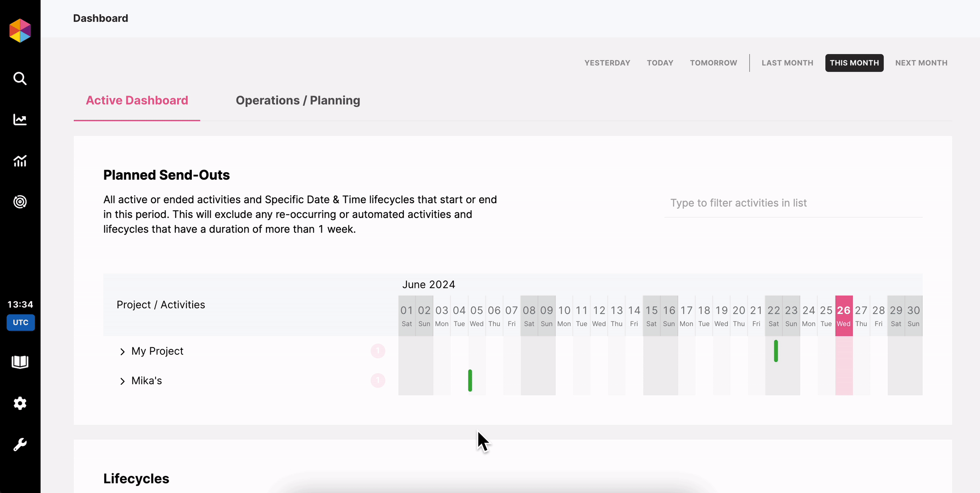Click Mika's green activity bar on June 5
Viewport: 980px width, 493px height.
coord(470,381)
